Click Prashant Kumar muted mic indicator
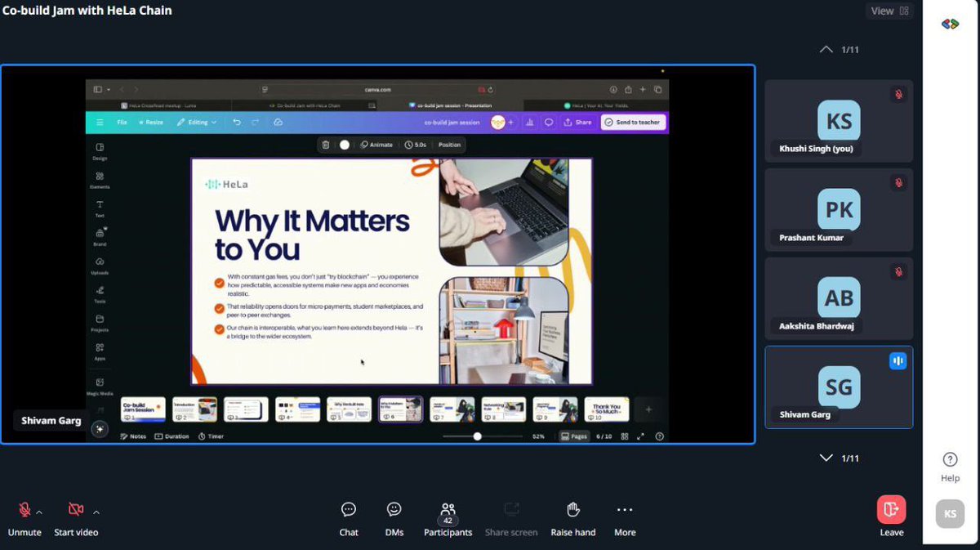 898,183
